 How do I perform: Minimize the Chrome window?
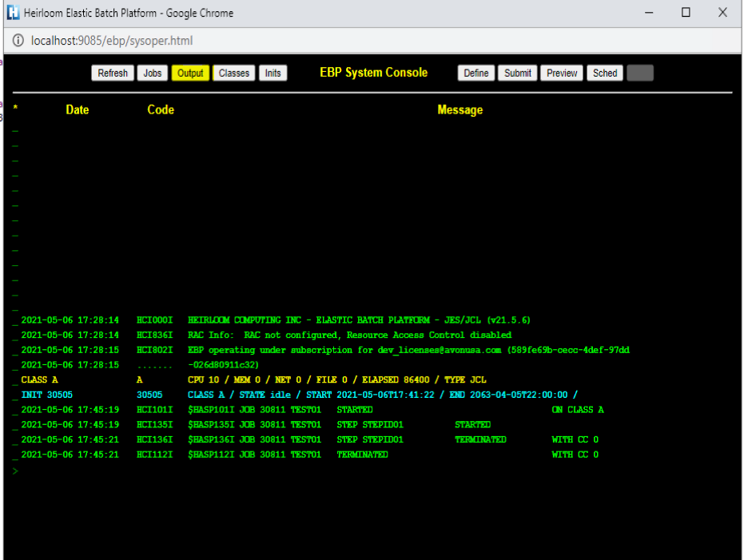tap(649, 12)
